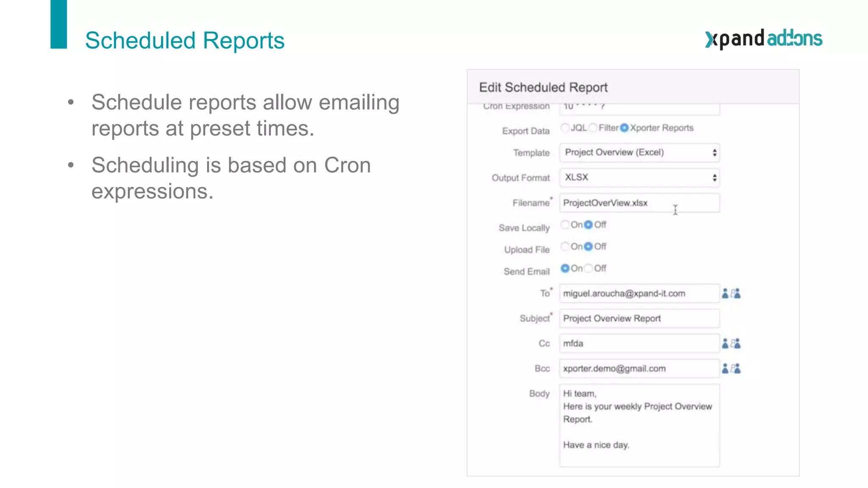Click the Template label
The width and height of the screenshot is (868, 488).
tap(531, 153)
